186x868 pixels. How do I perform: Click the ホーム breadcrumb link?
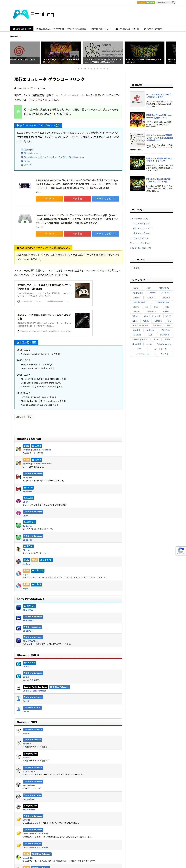pyautogui.click(x=16, y=36)
